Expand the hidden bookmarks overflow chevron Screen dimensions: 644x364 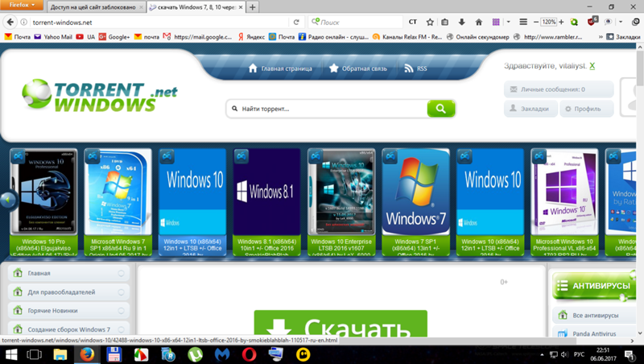601,37
